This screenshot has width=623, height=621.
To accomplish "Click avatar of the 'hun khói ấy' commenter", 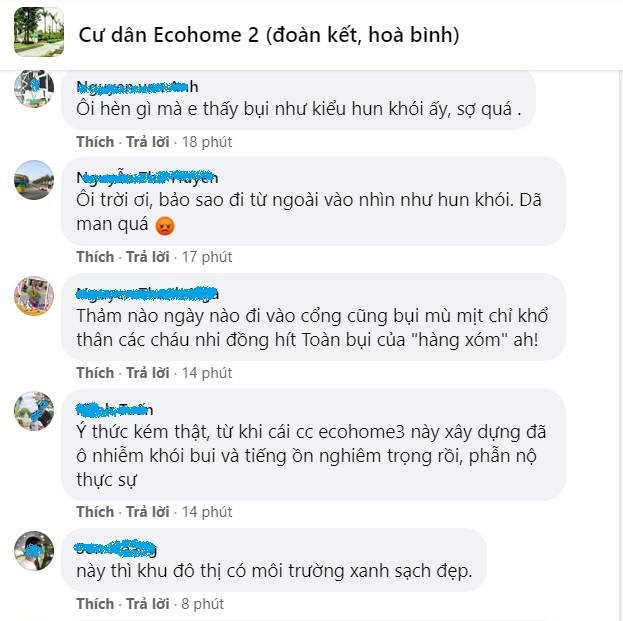I will (34, 87).
